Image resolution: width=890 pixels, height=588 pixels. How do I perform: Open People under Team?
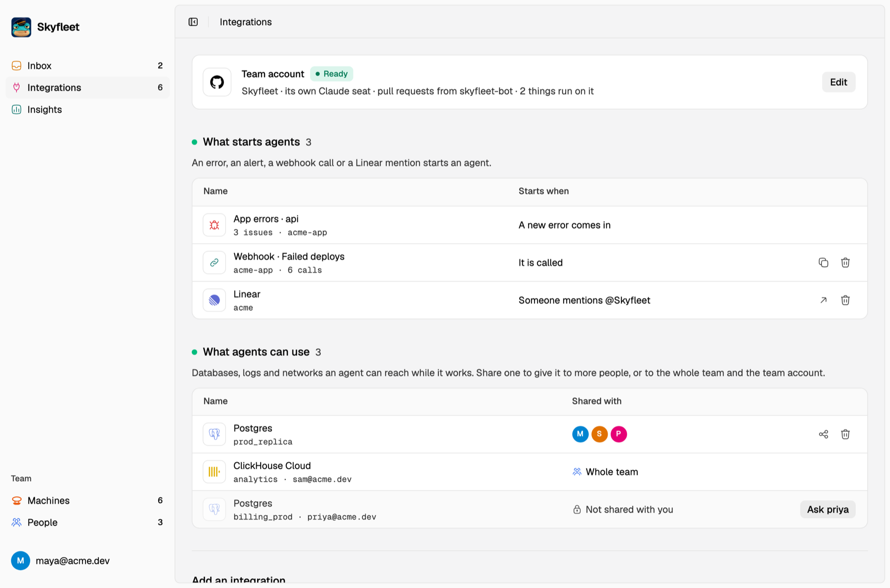(88, 522)
